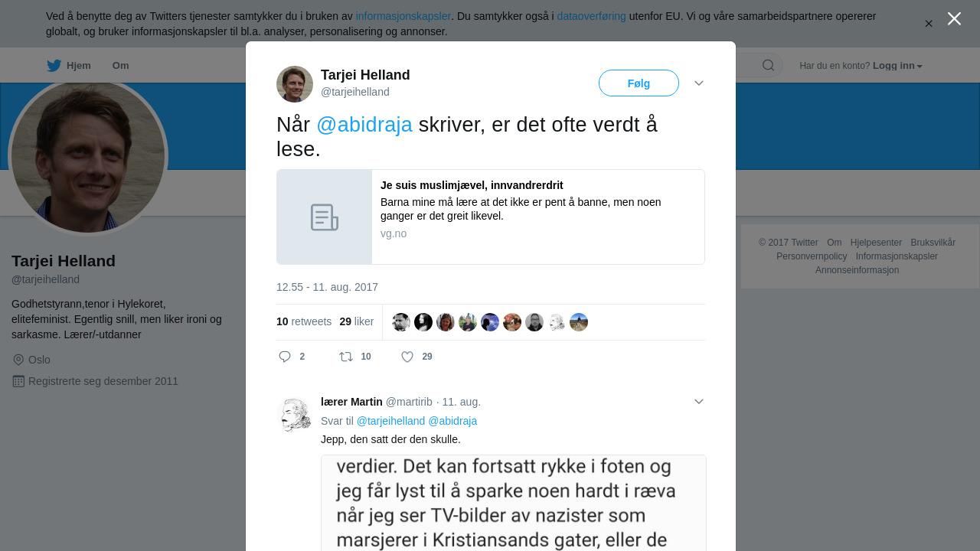Open Hjelpesenter footer link
980x551 pixels.
[876, 243]
